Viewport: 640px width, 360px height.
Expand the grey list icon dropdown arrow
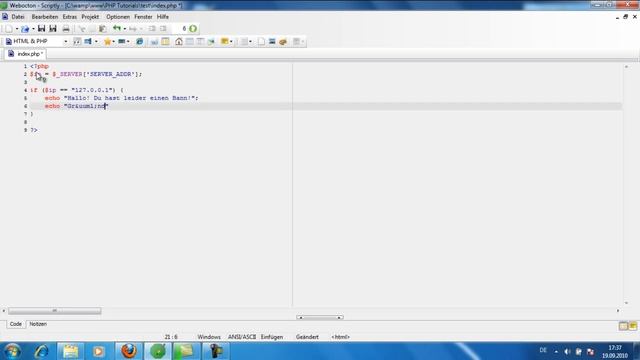pos(250,41)
